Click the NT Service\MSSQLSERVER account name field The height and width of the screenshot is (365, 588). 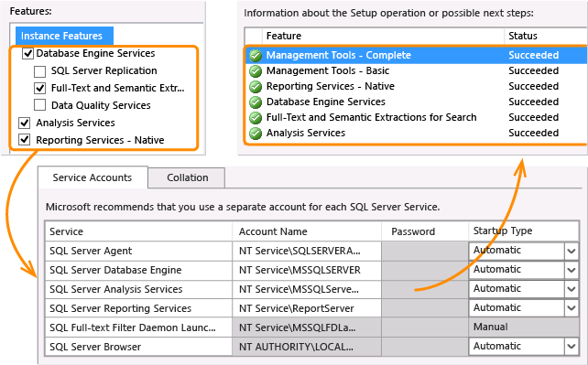(307, 270)
